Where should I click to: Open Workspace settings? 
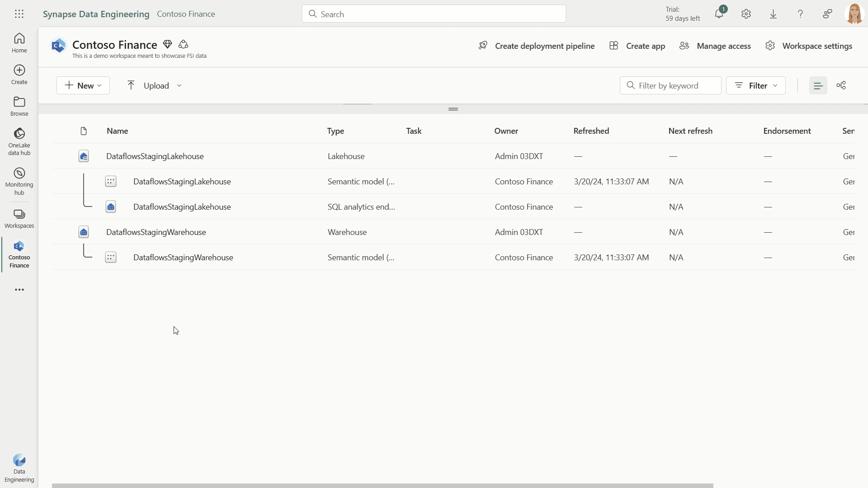pyautogui.click(x=809, y=46)
